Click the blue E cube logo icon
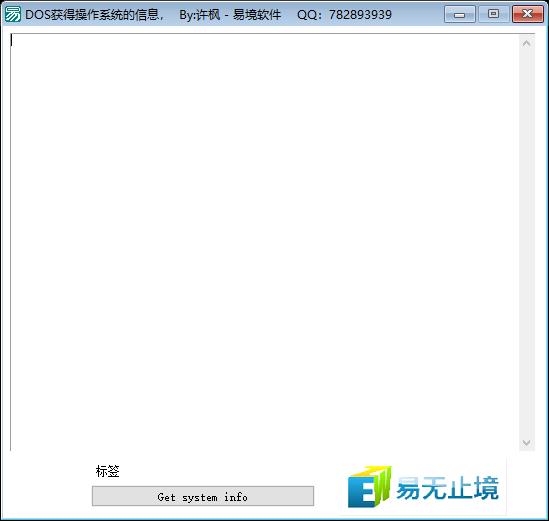 [x=369, y=487]
